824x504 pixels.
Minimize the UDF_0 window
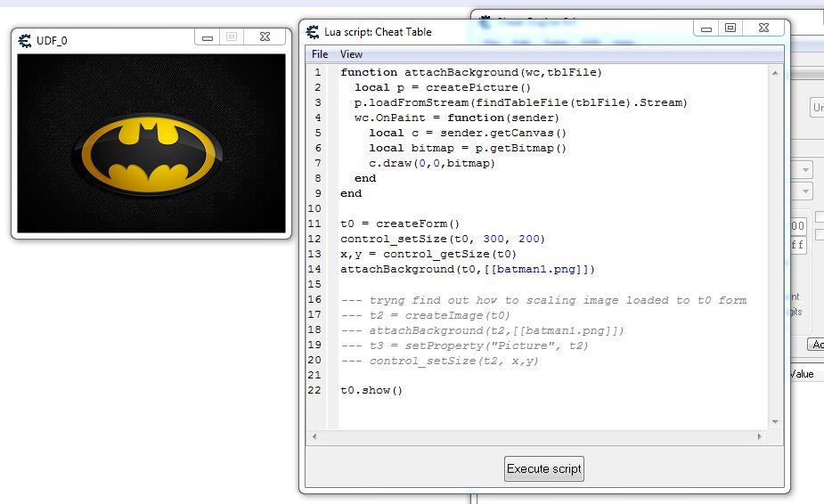coord(208,37)
